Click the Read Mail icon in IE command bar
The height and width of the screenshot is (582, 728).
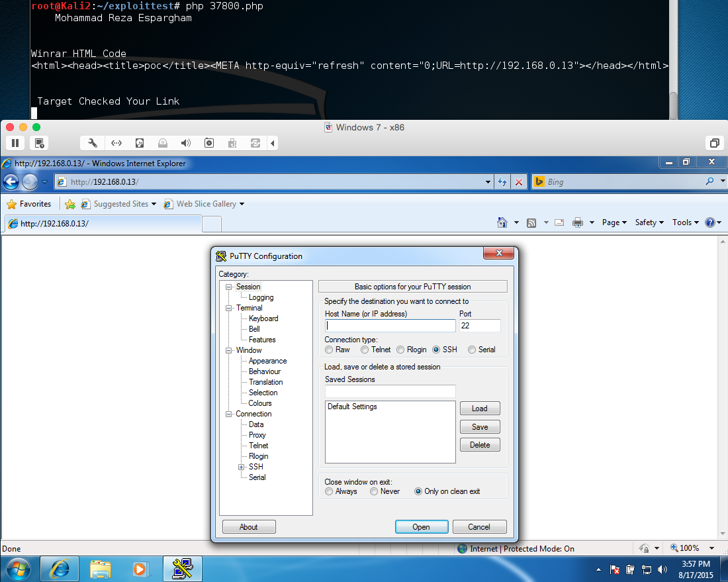559,222
